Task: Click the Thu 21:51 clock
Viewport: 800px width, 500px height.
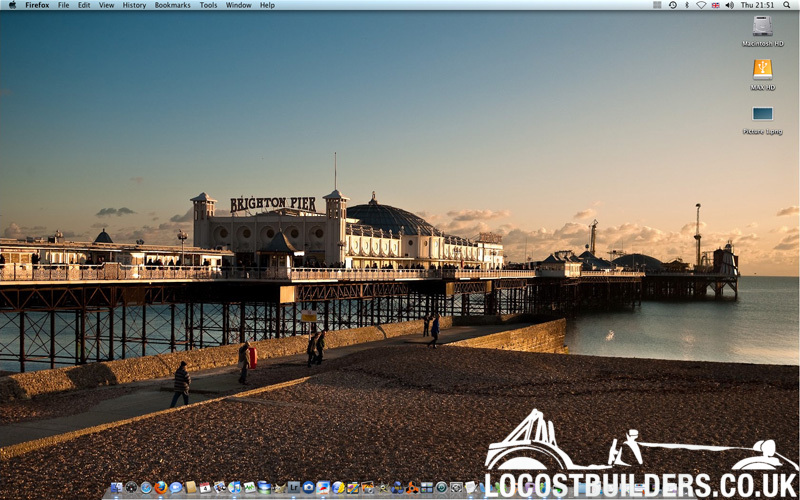Action: click(x=757, y=5)
